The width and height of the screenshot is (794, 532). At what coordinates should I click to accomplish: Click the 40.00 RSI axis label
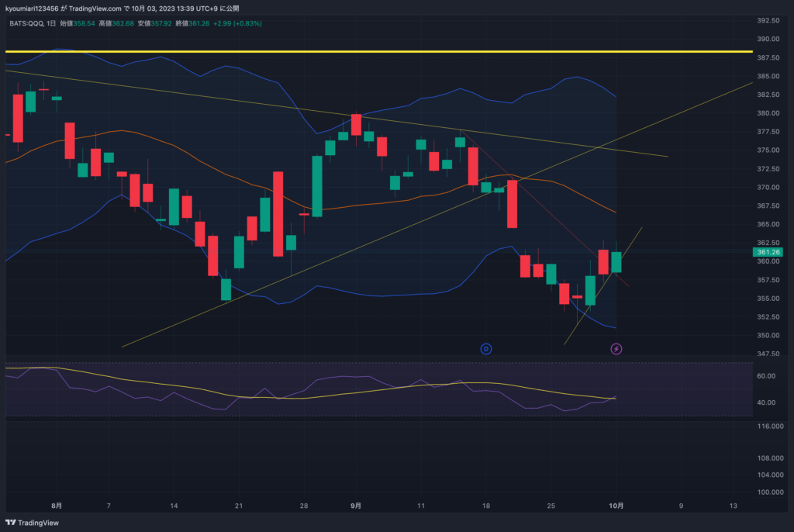pos(766,402)
